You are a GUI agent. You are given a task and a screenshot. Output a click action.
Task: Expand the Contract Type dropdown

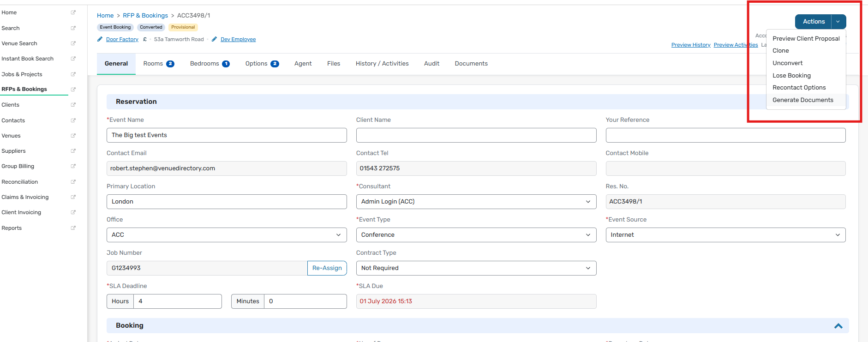[476, 268]
